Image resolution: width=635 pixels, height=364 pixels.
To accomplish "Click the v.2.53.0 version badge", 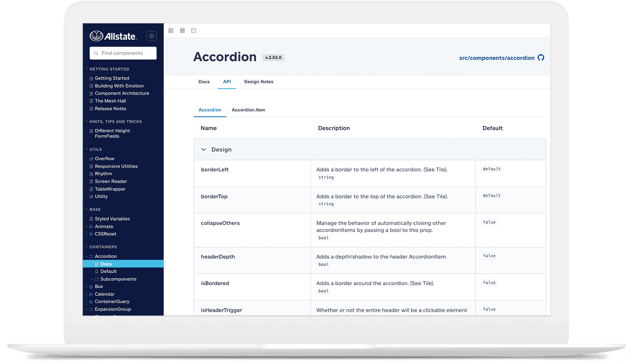I will (274, 57).
